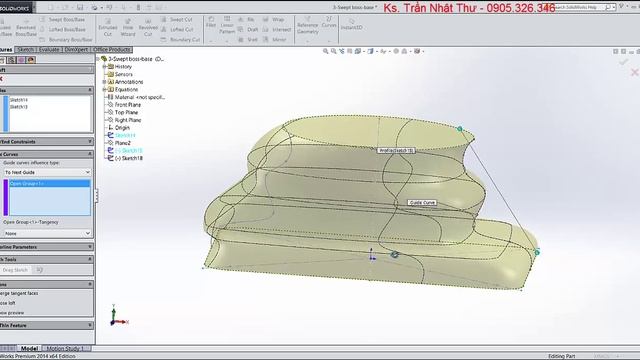Image resolution: width=640 pixels, height=360 pixels.
Task: Expand the Start/End Constraints section
Action: [90, 142]
